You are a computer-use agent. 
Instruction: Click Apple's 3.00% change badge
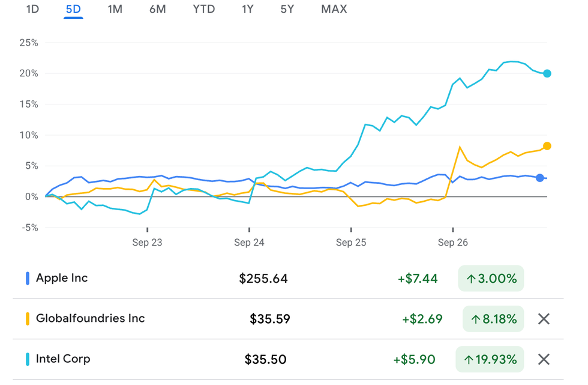tap(491, 279)
